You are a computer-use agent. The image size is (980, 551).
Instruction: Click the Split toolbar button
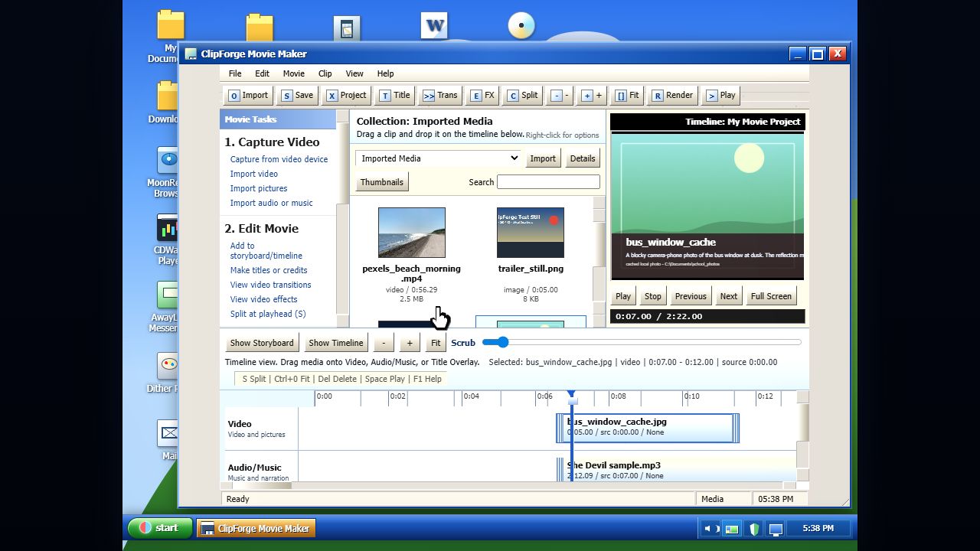point(523,96)
